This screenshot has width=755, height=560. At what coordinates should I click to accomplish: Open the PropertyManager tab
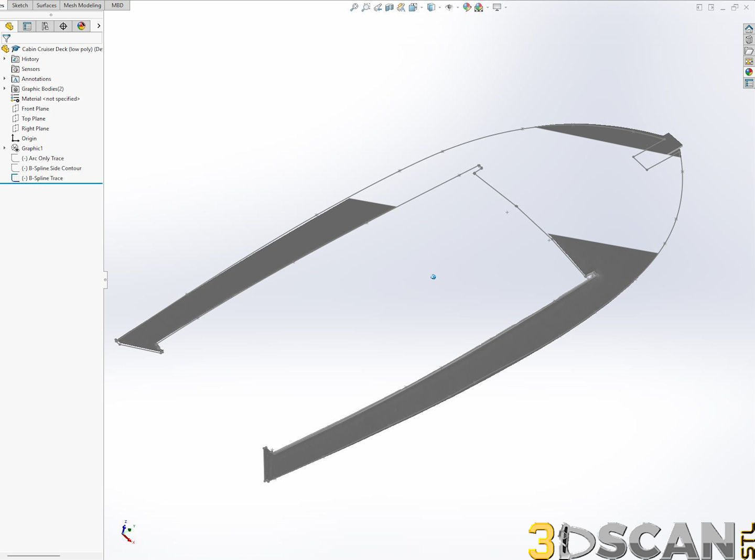pyautogui.click(x=27, y=26)
